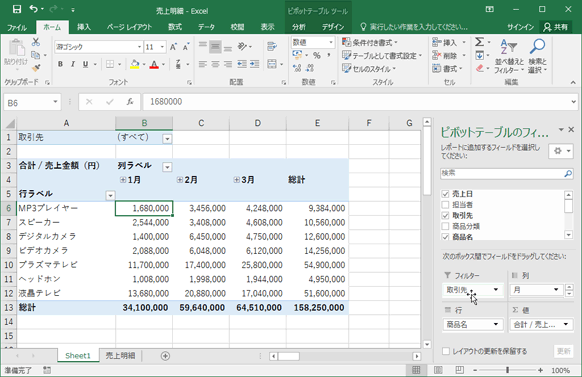Switch to page break preview icon in status bar
This screenshot has height=377, width=582.
tap(460, 370)
